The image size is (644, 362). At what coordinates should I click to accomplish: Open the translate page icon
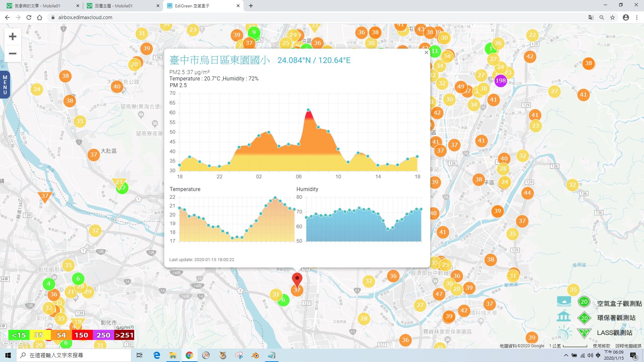591,17
